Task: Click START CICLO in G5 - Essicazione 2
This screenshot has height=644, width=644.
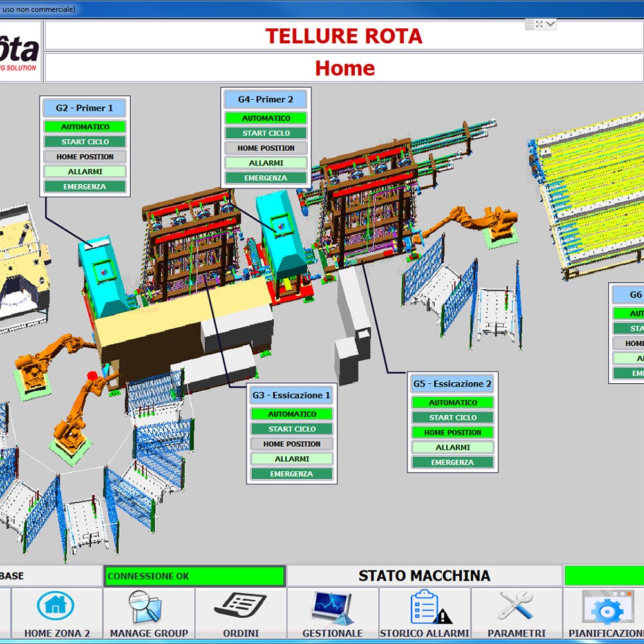Action: (x=453, y=417)
